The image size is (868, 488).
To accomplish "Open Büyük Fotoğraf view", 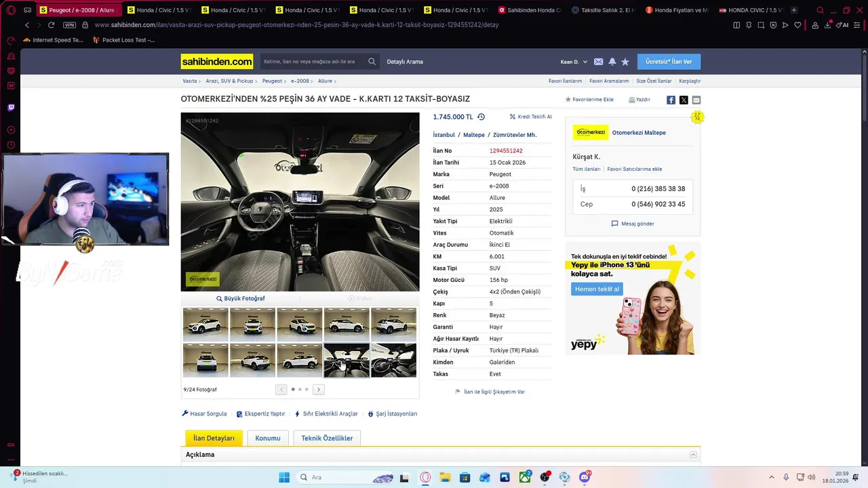I will click(x=241, y=298).
